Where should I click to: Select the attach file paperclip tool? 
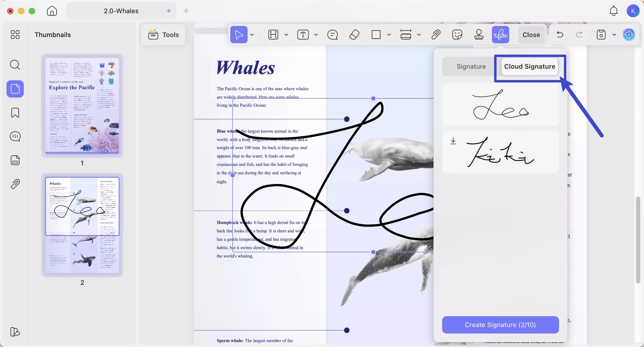pos(436,35)
